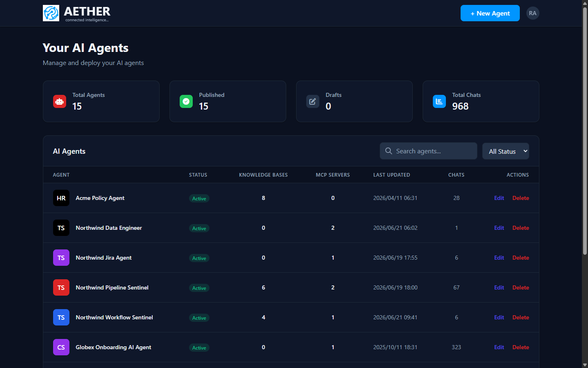The image size is (588, 368).
Task: Focus the Search agents input field
Action: pos(428,151)
